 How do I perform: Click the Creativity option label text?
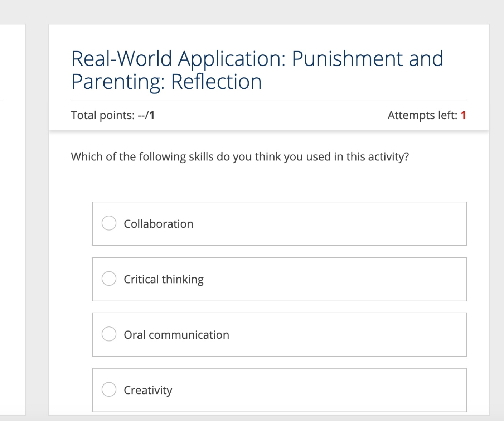click(147, 390)
